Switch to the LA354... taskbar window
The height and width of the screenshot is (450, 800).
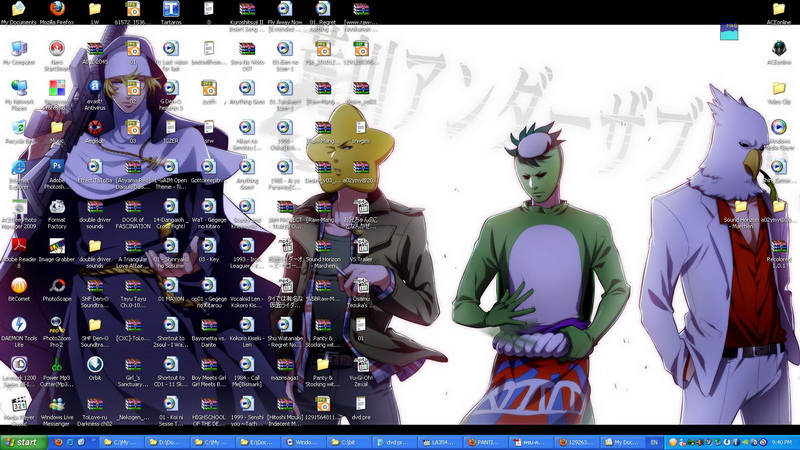click(439, 442)
